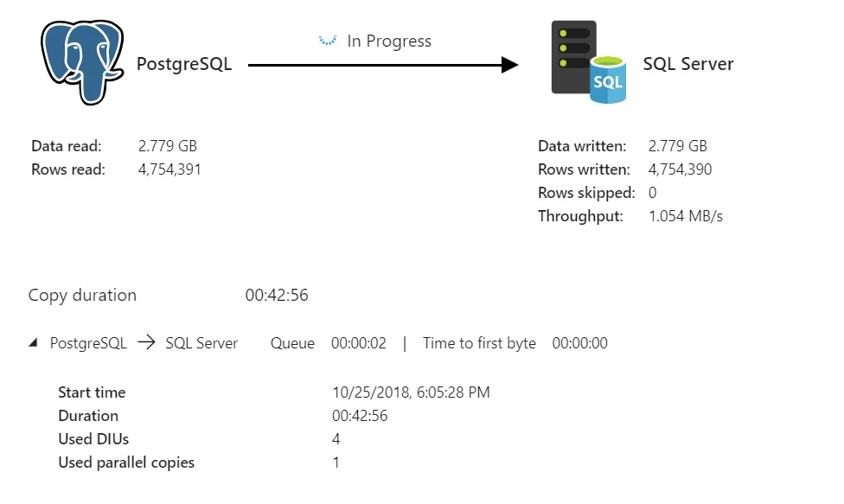This screenshot has height=504, width=844.
Task: Collapse the PostgreSQL → SQL Server details triangle
Action: tap(34, 343)
